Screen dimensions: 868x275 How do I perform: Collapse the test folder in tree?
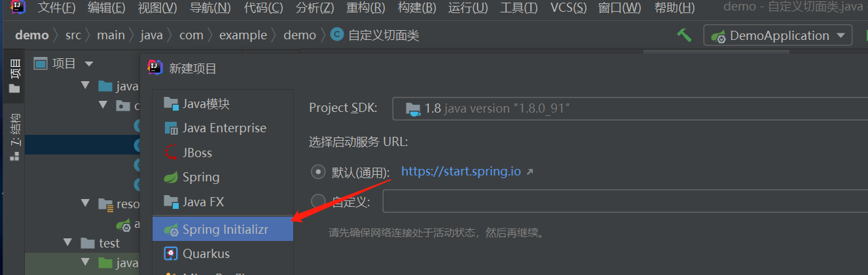tap(67, 243)
